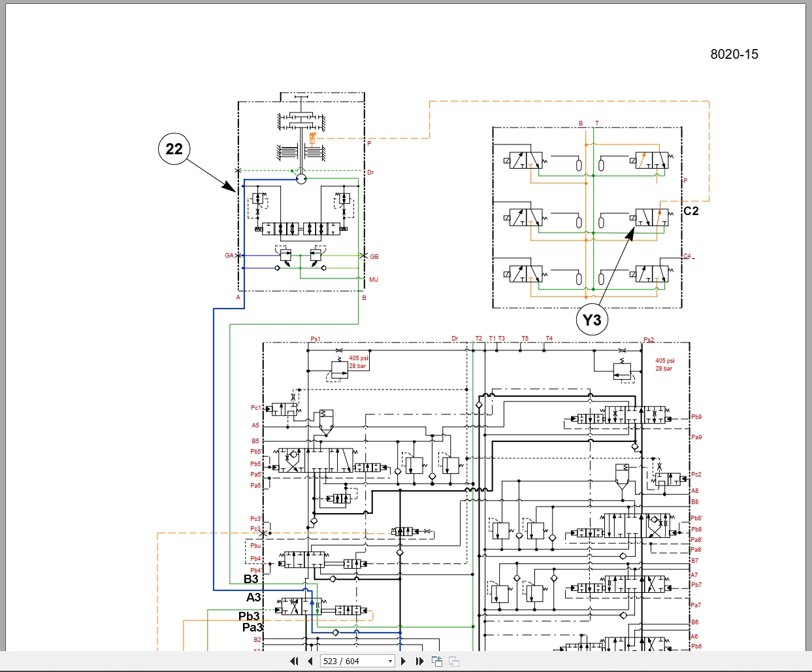Click the MU port marker
Screen dimensions: 812x672
[x=374, y=278]
